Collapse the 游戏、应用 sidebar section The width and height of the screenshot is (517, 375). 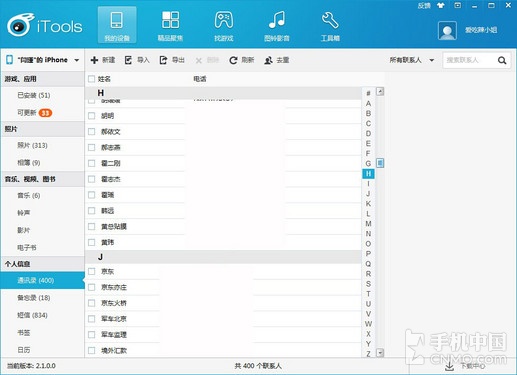coord(43,79)
